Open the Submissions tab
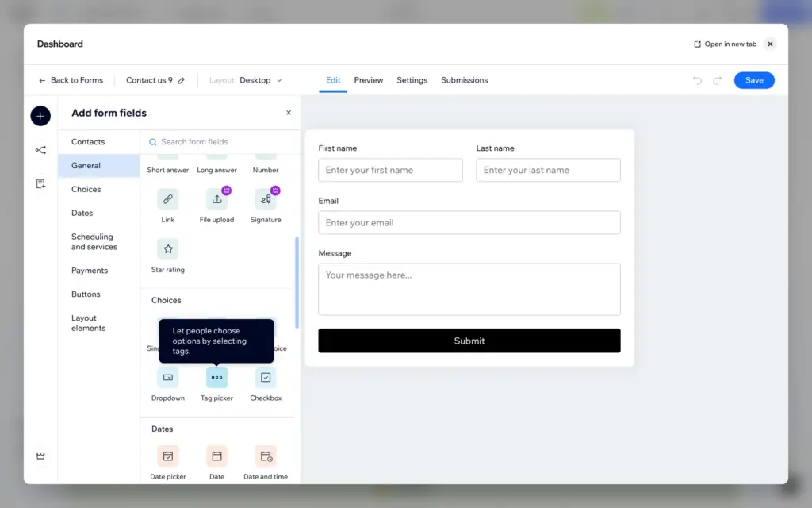The image size is (812, 508). pyautogui.click(x=464, y=80)
